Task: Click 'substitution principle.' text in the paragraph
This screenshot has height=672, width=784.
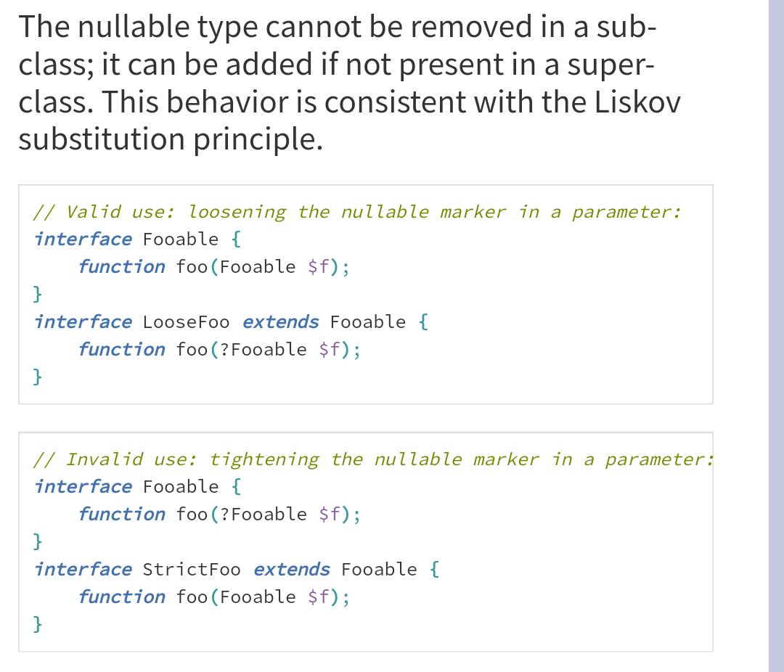Action: point(171,139)
